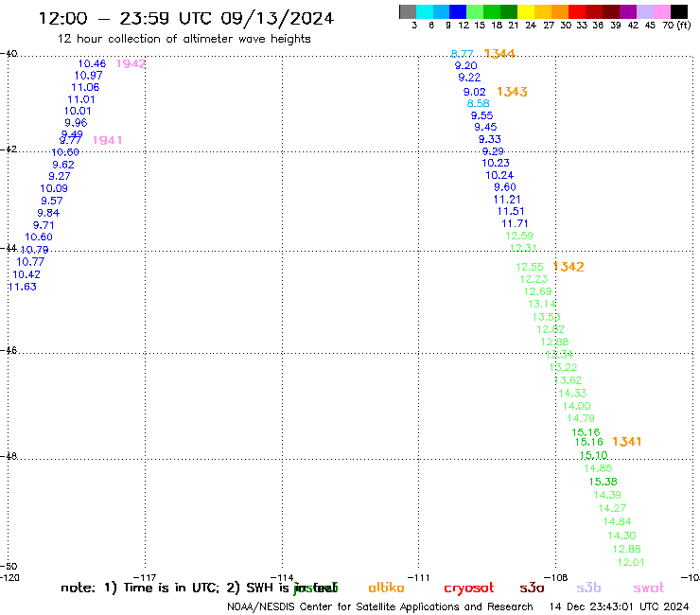The image size is (700, 615).
Task: Click the wave height value 10.97
Action: coord(88,76)
